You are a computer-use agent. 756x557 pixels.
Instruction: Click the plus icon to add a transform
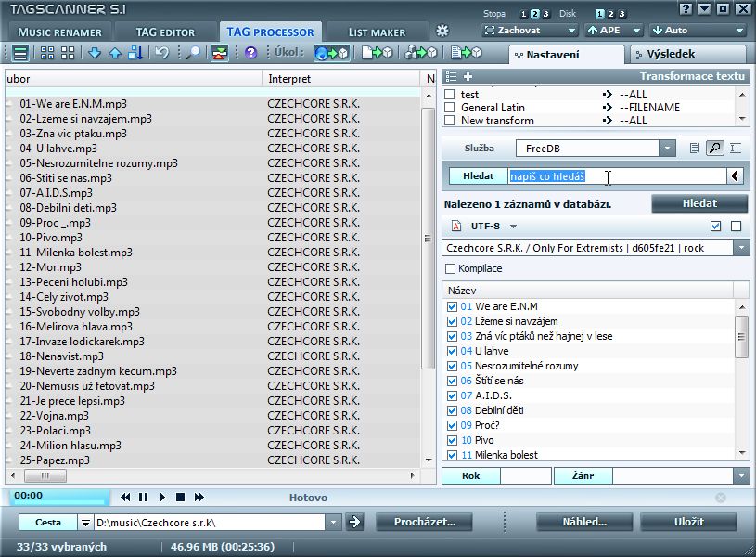click(468, 76)
